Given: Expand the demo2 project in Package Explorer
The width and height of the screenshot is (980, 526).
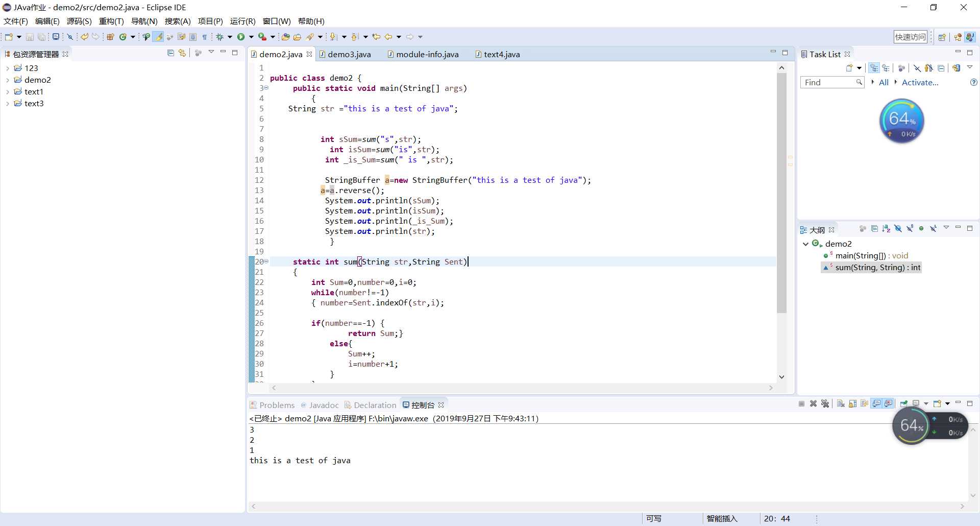Looking at the screenshot, I should (x=8, y=80).
